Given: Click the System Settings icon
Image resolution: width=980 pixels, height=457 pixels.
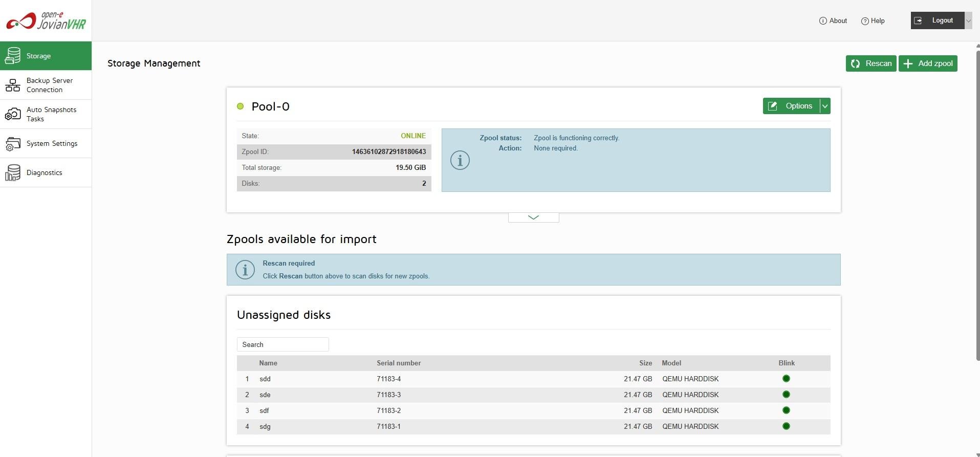Looking at the screenshot, I should (13, 144).
